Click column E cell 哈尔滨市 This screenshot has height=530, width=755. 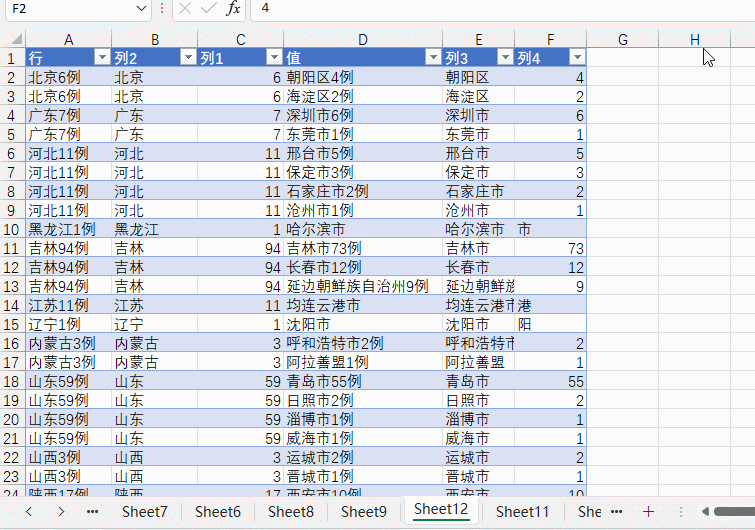pyautogui.click(x=479, y=229)
